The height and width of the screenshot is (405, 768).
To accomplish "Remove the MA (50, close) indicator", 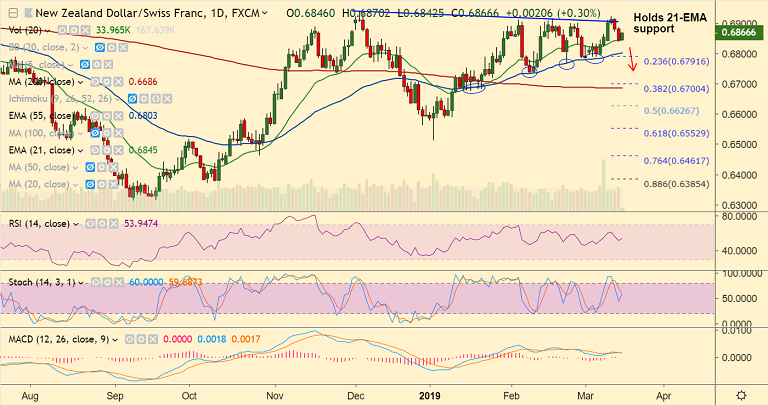I will (x=113, y=167).
